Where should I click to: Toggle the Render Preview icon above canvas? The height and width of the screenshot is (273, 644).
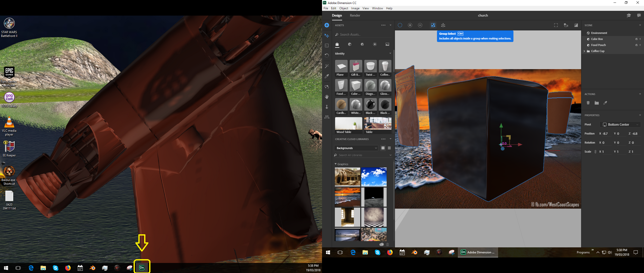pyautogui.click(x=576, y=25)
